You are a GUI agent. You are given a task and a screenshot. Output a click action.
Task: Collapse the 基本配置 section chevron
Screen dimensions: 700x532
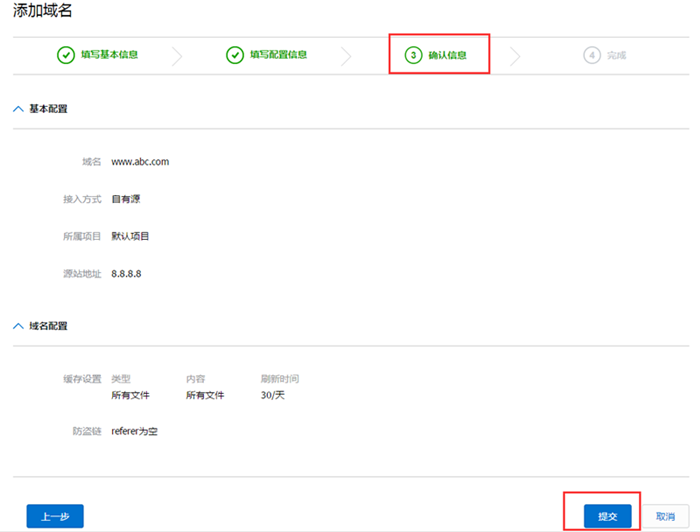pyautogui.click(x=18, y=109)
